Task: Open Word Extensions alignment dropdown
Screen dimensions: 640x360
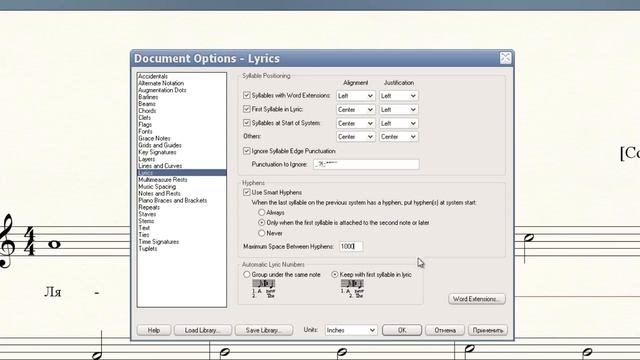Action: click(x=356, y=96)
